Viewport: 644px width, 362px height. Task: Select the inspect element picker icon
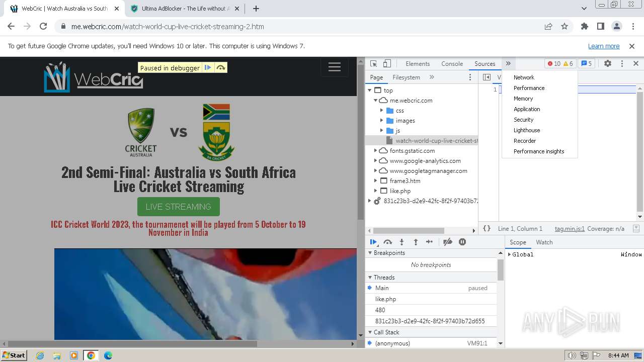[373, 64]
